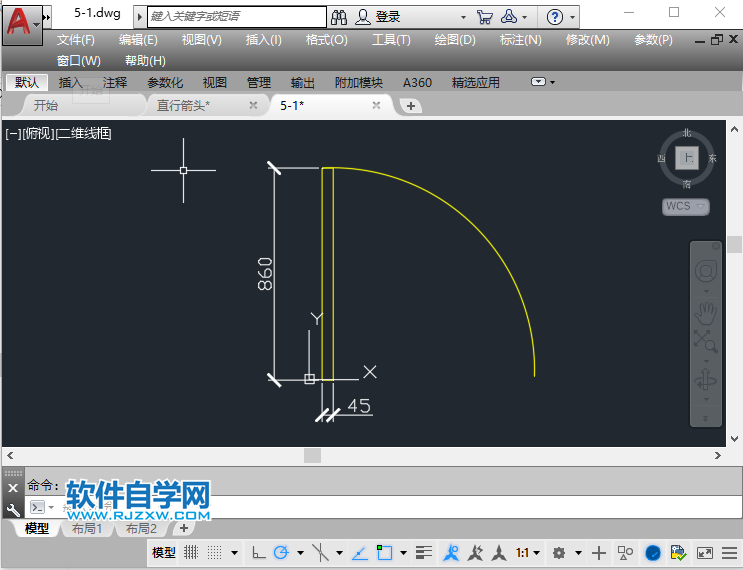Click the 模型 model space status button
Screen dimensions: 743x570
click(163, 553)
